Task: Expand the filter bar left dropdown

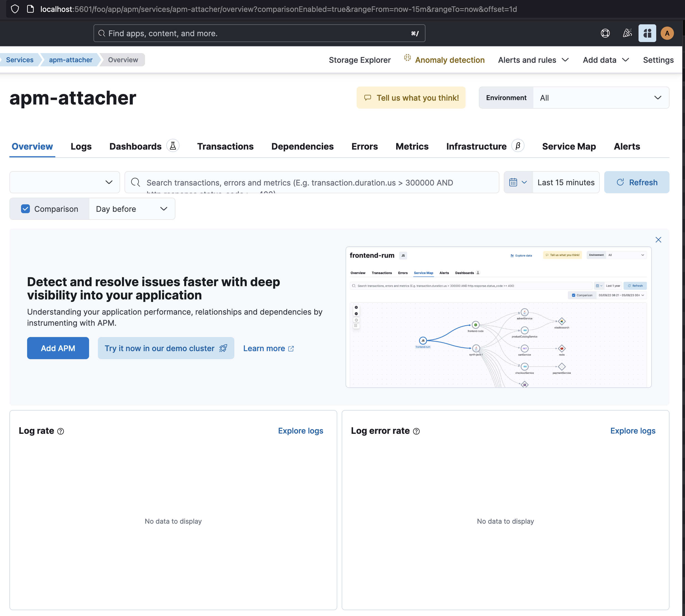Action: [x=64, y=182]
